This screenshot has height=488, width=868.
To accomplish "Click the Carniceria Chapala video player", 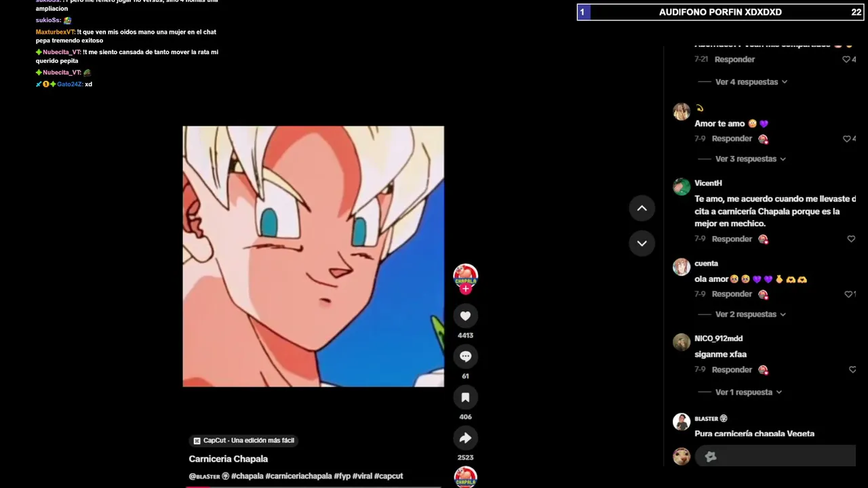I will [313, 256].
